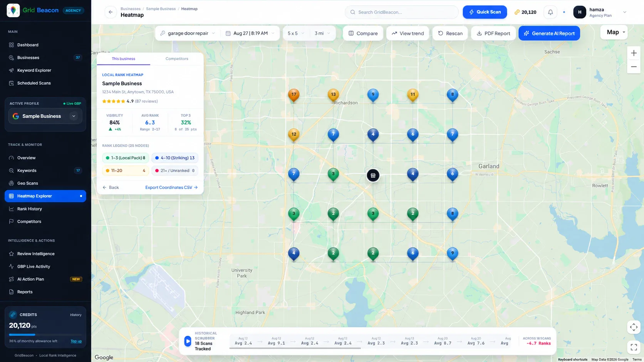Select the Avg 7.6 scan in scrubber
The height and width of the screenshot is (362, 644).
click(476, 341)
